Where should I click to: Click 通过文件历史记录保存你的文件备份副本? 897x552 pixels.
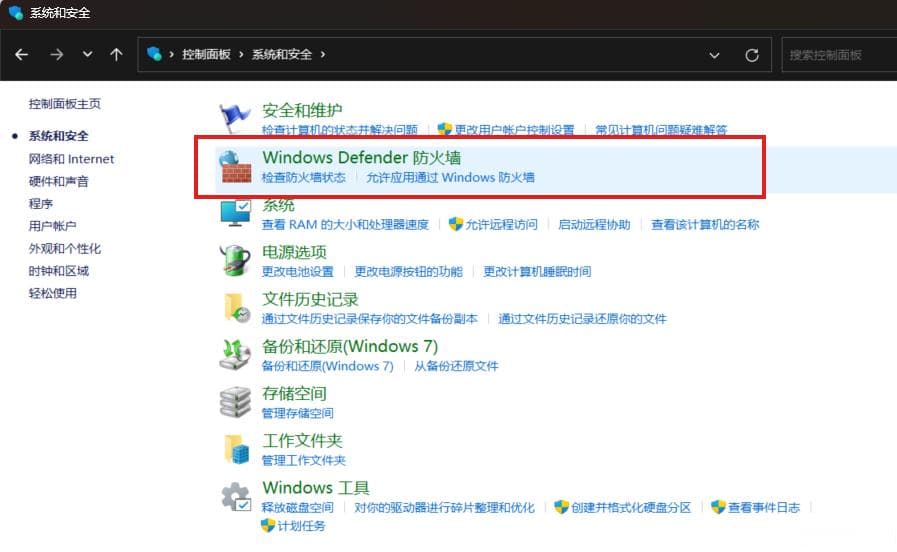[x=370, y=319]
